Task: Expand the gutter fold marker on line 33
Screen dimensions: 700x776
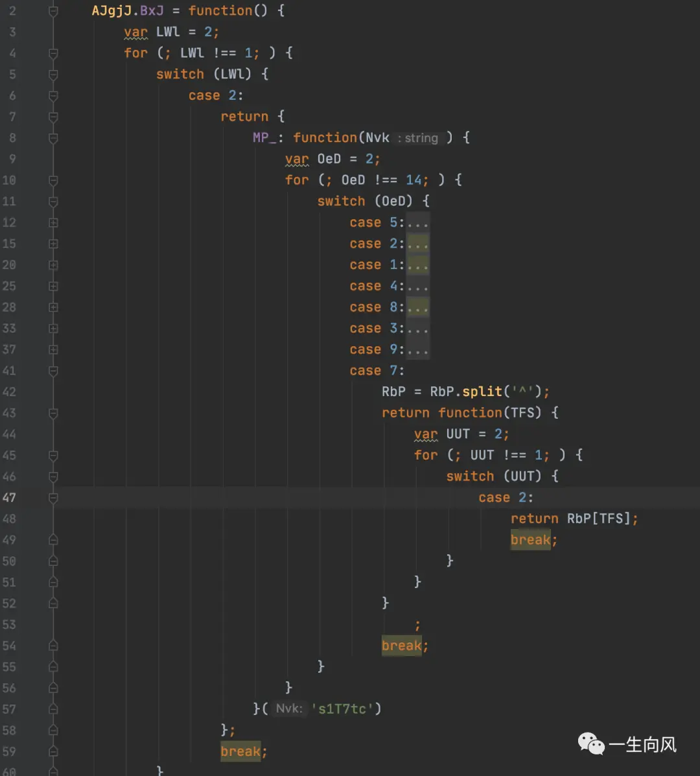Action: tap(53, 329)
